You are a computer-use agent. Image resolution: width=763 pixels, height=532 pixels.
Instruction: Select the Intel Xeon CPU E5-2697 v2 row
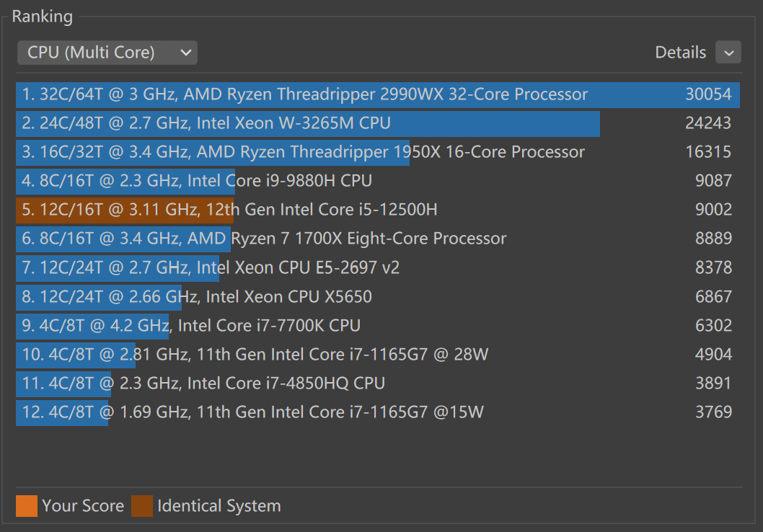point(378,268)
